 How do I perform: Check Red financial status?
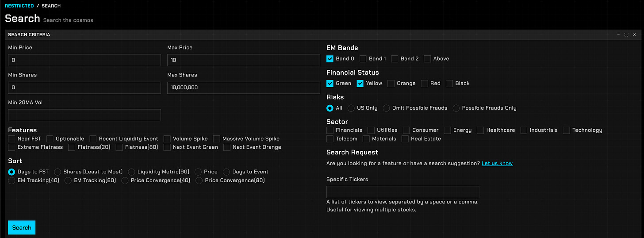coord(425,84)
